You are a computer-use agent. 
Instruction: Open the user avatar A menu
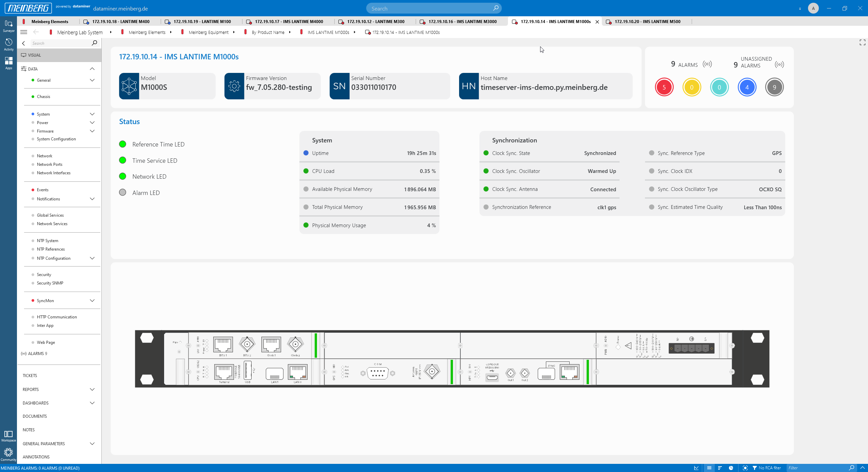813,8
